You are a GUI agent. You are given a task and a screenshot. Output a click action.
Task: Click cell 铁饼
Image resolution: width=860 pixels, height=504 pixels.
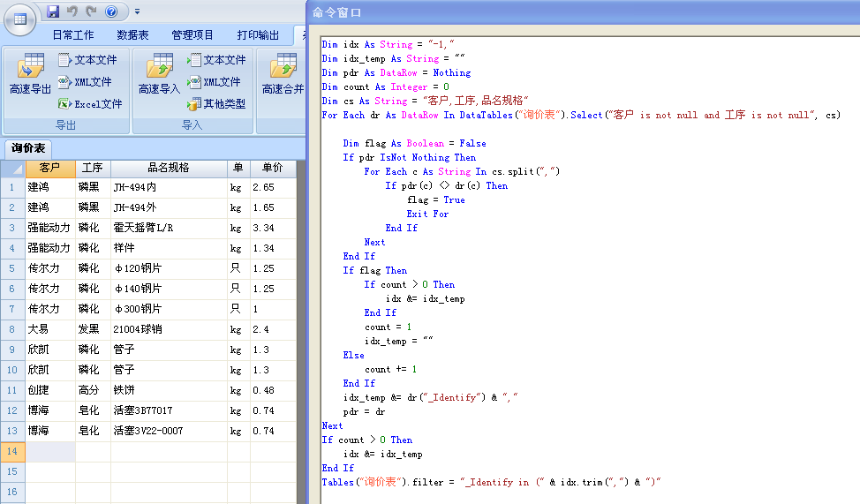point(169,390)
